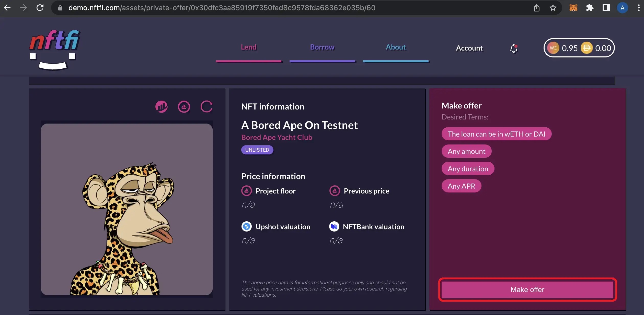
Task: Click the Make offer button
Action: pos(527,289)
